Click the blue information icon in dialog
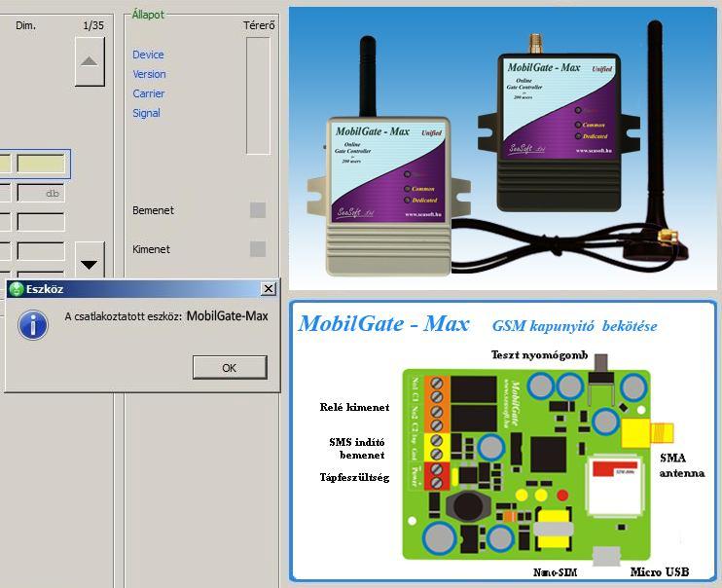Viewport: 722px width, 588px height. point(33,325)
